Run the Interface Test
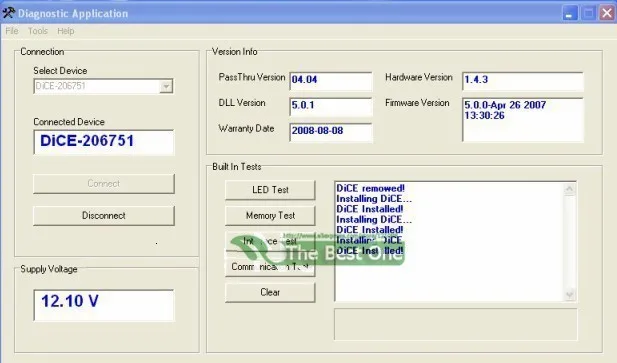 (x=270, y=241)
